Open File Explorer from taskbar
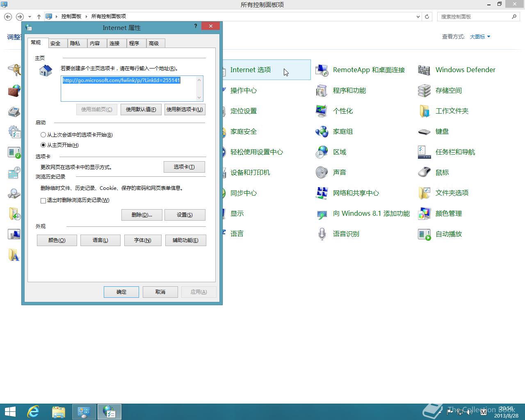The width and height of the screenshot is (525, 420). pyautogui.click(x=59, y=411)
